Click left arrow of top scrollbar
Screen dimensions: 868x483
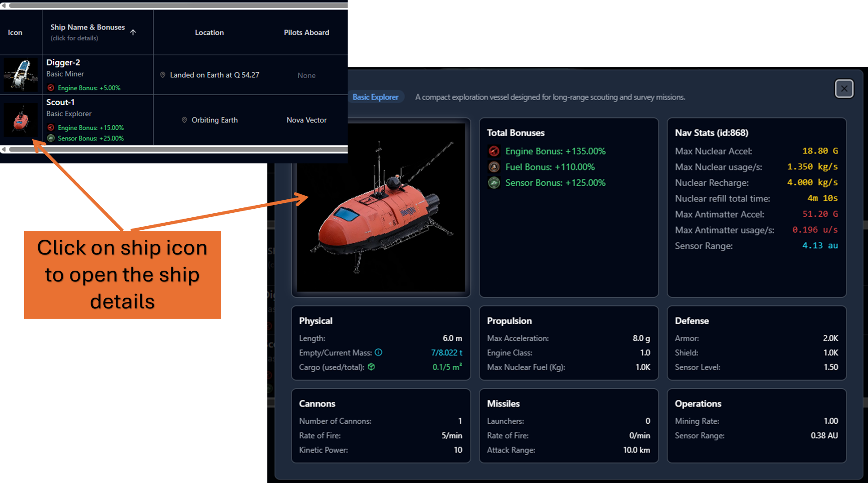pyautogui.click(x=4, y=5)
